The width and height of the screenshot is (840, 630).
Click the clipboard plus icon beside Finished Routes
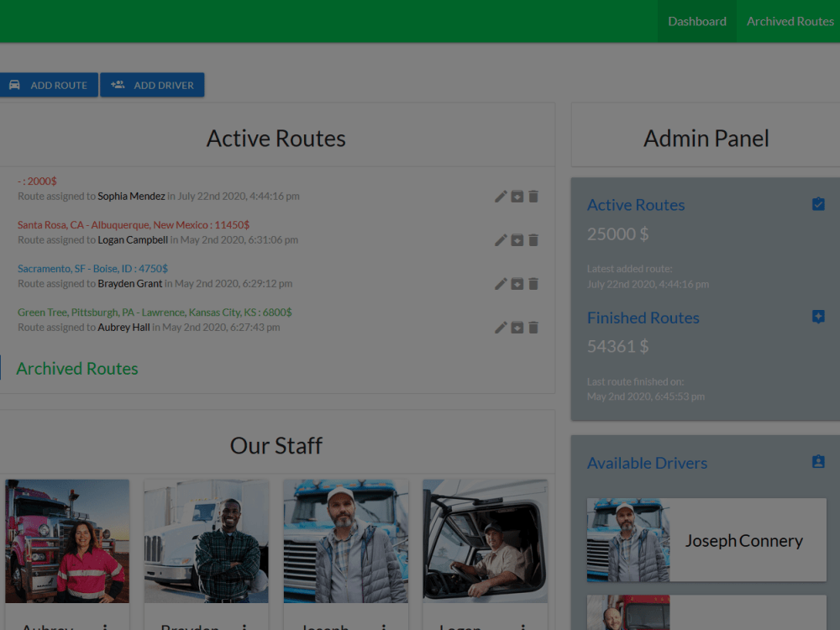[x=817, y=317]
